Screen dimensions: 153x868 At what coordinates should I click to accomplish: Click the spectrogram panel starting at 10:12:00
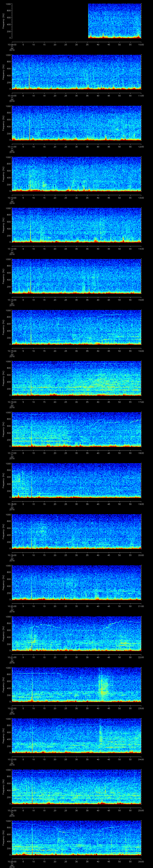(76, 174)
